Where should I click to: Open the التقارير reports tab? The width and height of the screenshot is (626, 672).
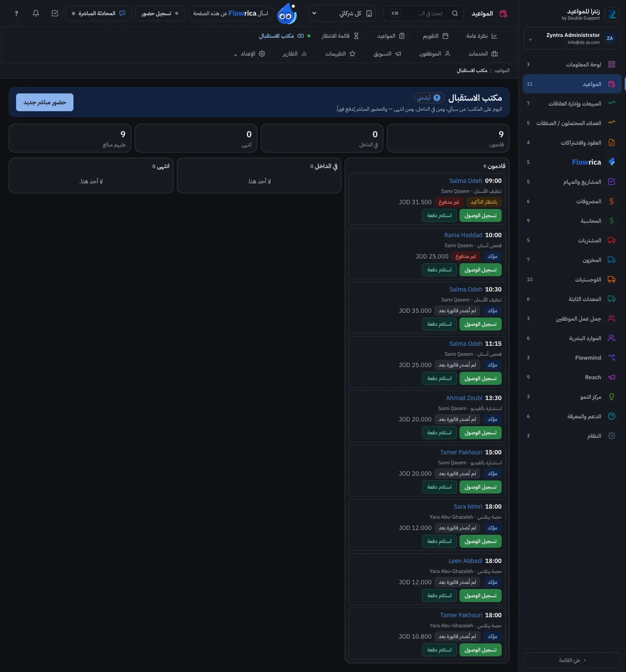coord(295,54)
